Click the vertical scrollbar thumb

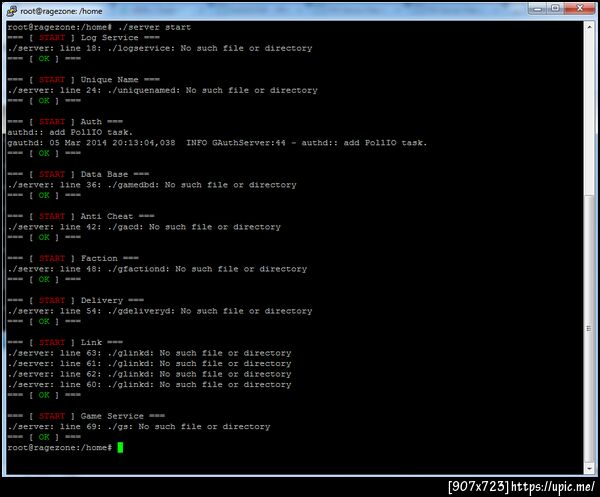click(589, 328)
